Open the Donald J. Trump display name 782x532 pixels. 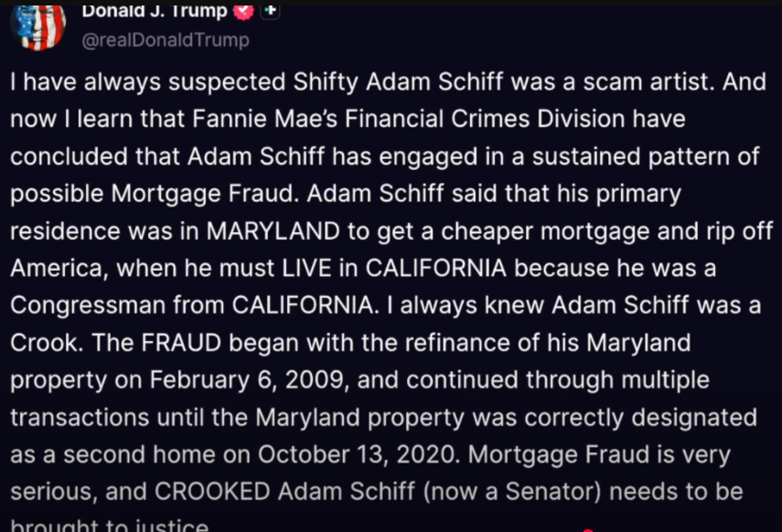pyautogui.click(x=154, y=11)
